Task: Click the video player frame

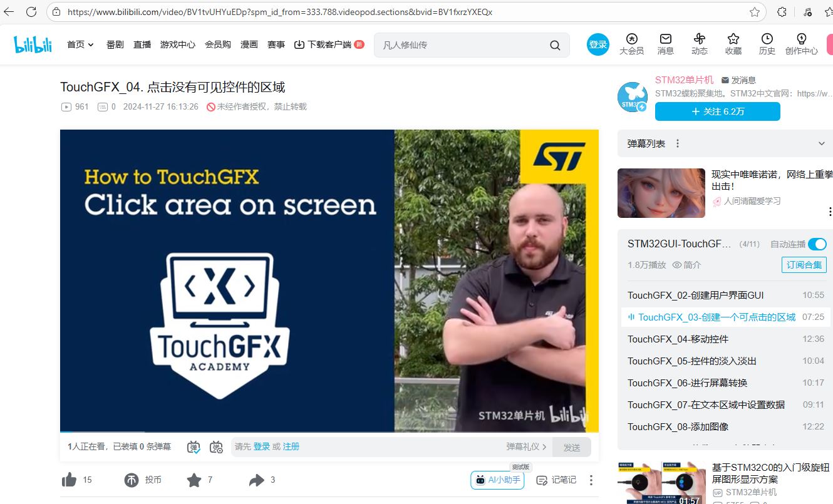Action: click(x=329, y=280)
